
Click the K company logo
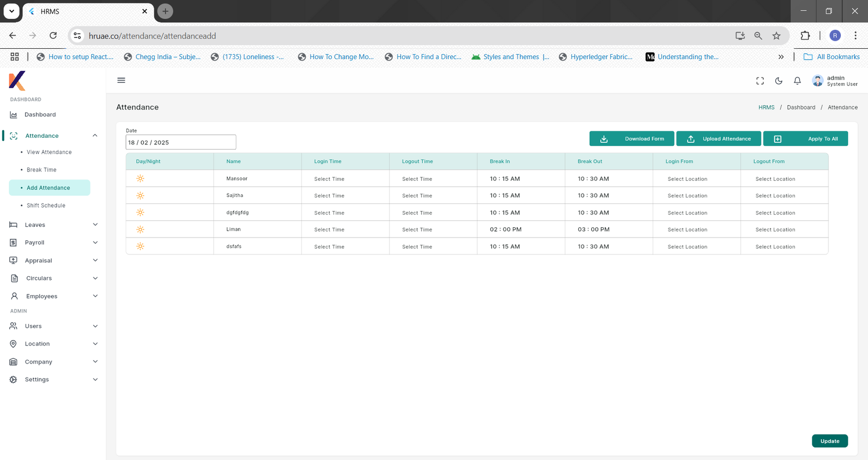click(x=17, y=81)
